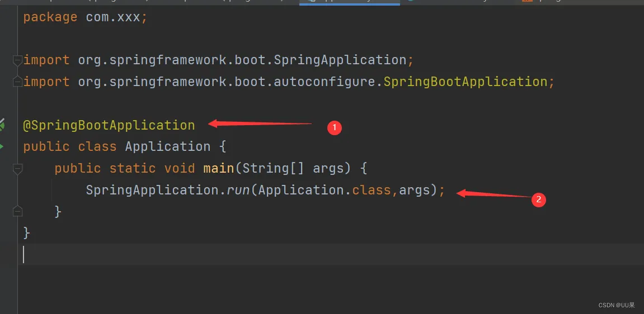Image resolution: width=644 pixels, height=314 pixels.
Task: Collapse the imports using the first import's fold marker
Action: click(x=18, y=60)
